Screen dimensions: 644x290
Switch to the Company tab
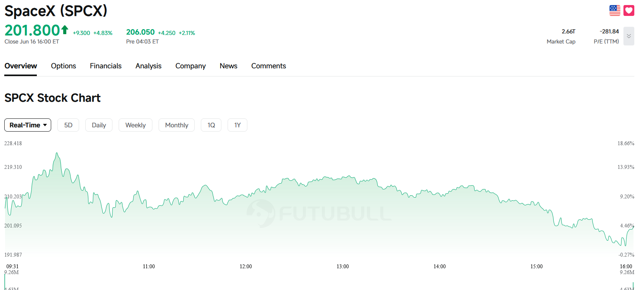(190, 66)
